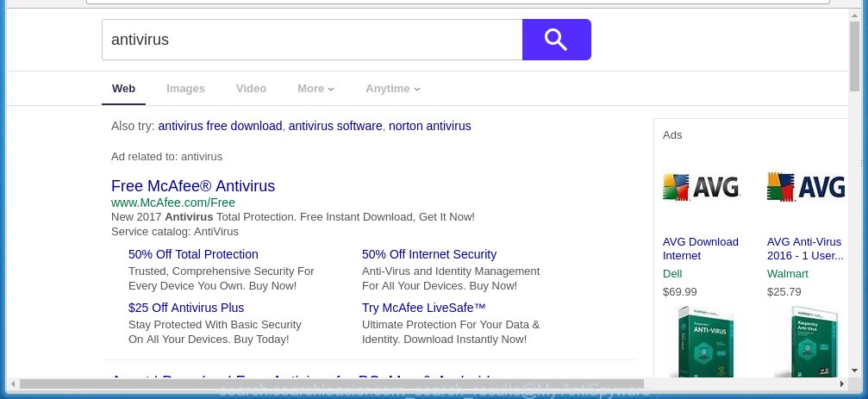Open Try McAfee LiveSafe sitelink

coord(423,308)
